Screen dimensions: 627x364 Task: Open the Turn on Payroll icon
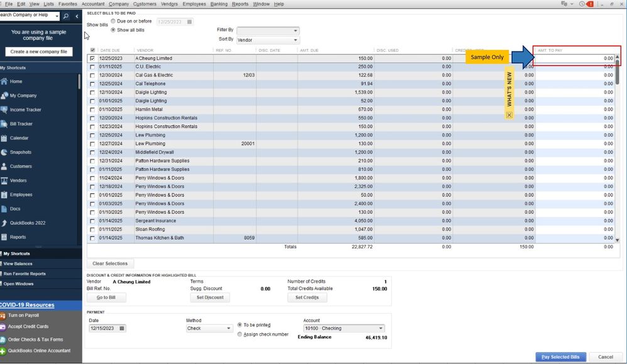tap(3, 316)
